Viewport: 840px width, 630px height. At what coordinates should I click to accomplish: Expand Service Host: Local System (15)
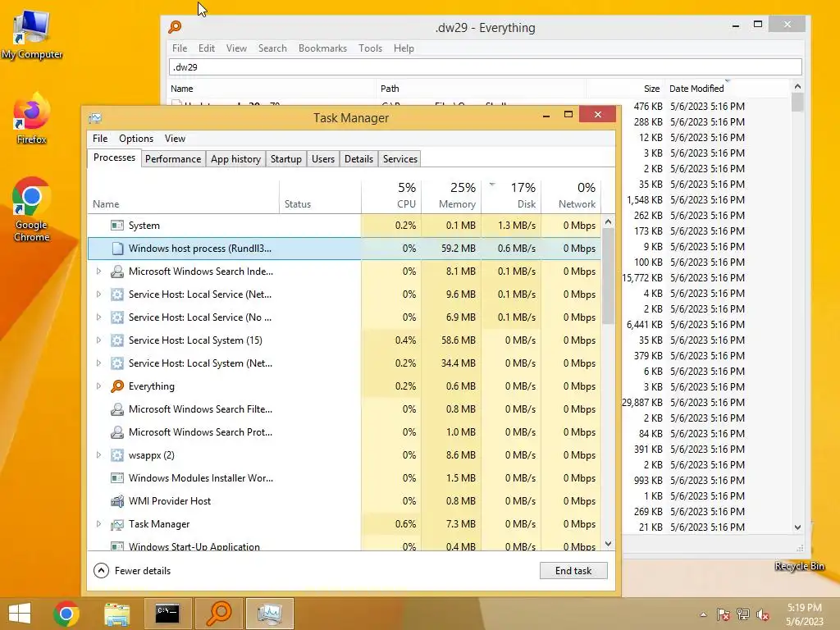(x=98, y=340)
